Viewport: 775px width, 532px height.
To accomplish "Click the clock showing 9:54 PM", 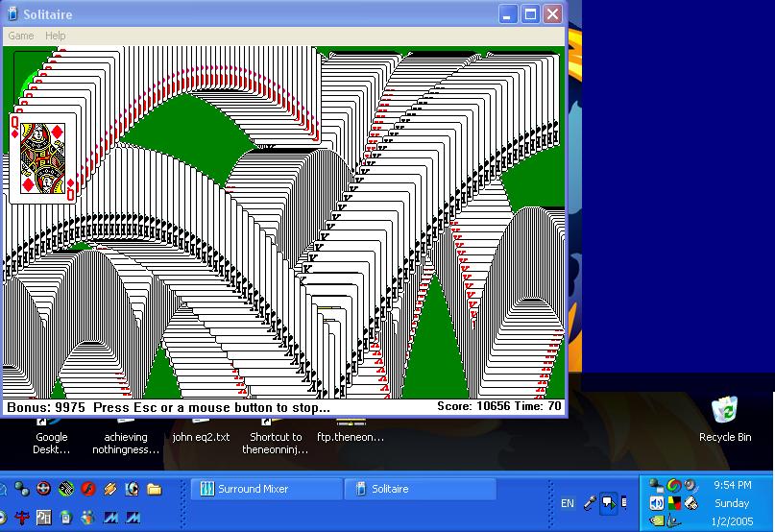I will coord(733,486).
